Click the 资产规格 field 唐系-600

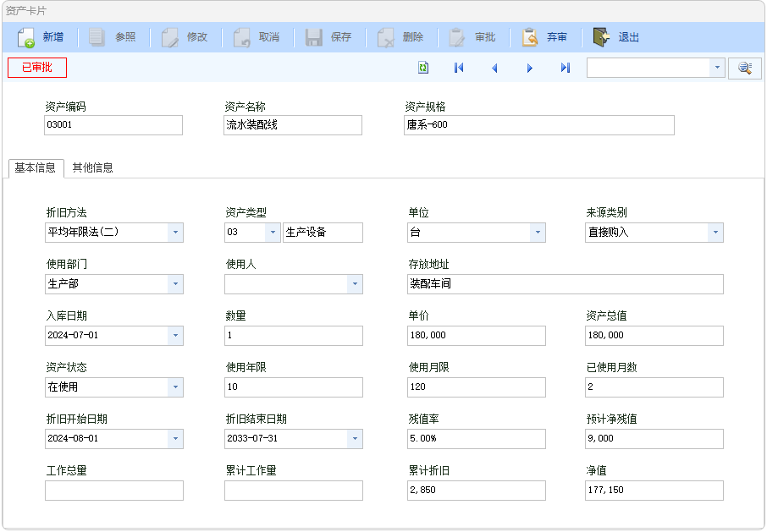point(539,125)
